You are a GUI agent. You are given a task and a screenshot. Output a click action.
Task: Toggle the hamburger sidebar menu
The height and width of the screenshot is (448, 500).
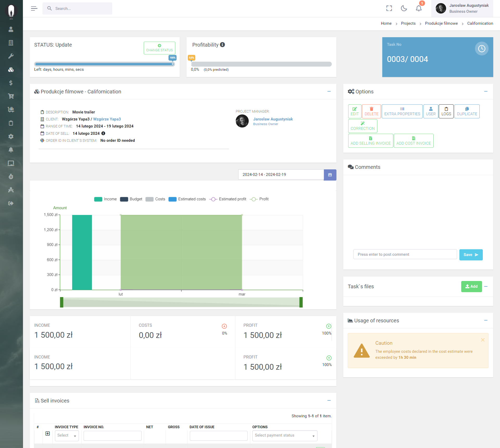tap(34, 9)
